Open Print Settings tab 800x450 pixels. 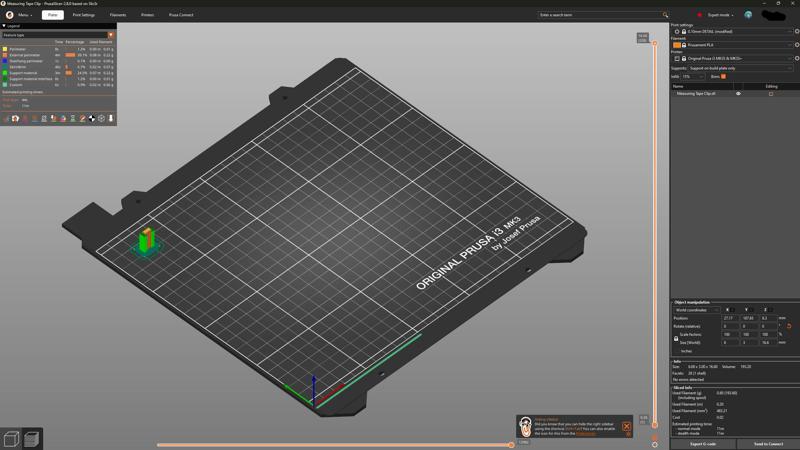84,15
